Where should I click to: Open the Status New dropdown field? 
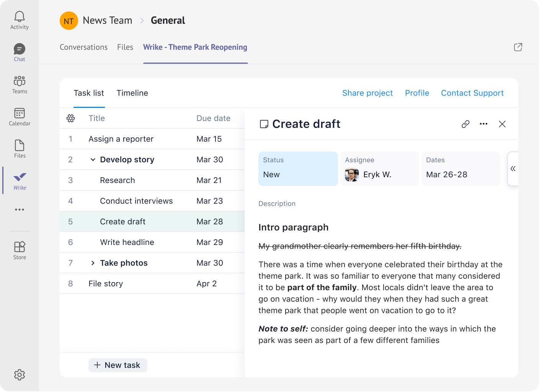[298, 169]
